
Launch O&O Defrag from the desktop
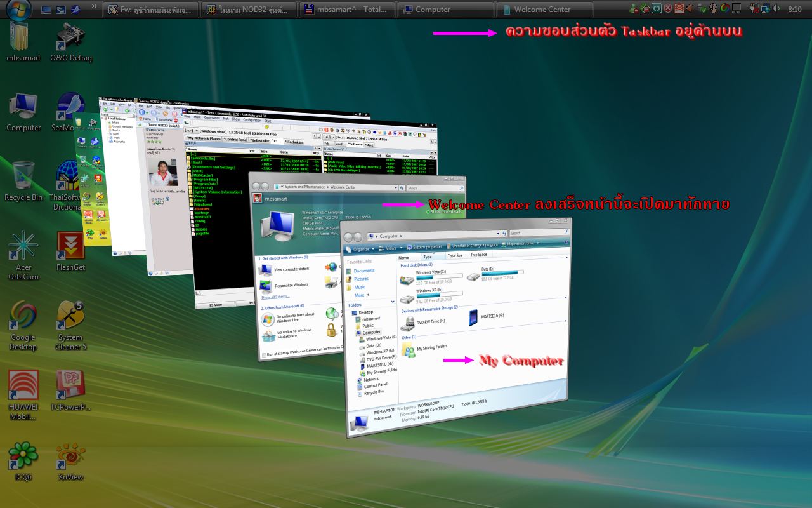coord(71,43)
